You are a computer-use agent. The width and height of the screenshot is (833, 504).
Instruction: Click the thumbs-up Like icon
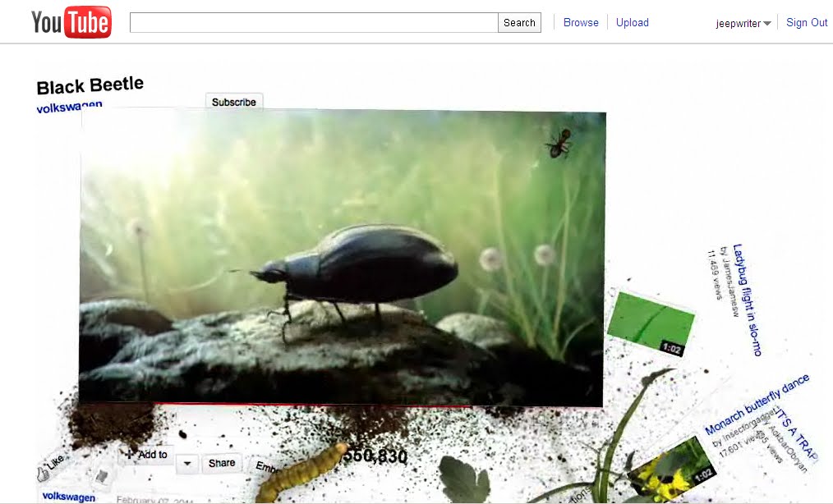click(43, 473)
